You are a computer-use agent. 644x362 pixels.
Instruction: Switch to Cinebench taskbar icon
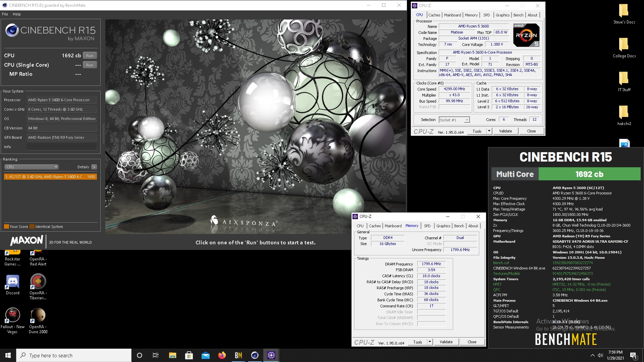255,355
